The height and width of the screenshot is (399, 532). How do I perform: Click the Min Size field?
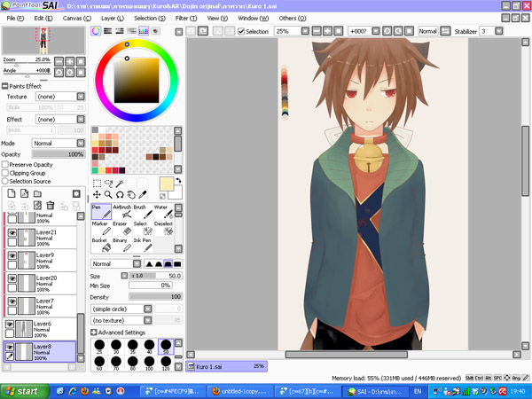coord(151,286)
